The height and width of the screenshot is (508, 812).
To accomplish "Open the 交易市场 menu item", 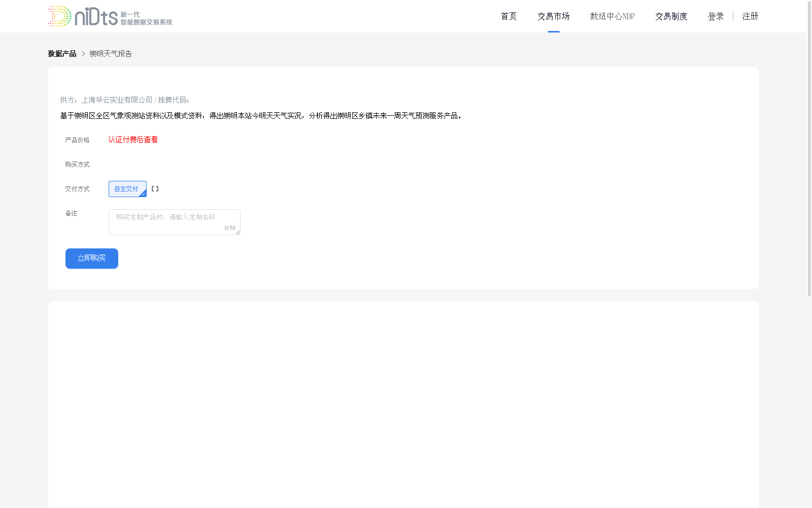I will pyautogui.click(x=553, y=16).
